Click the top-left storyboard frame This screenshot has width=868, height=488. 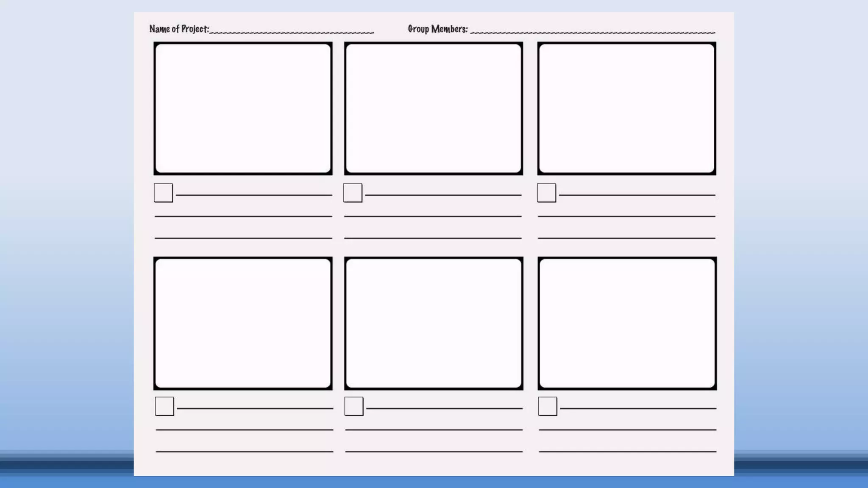click(243, 108)
